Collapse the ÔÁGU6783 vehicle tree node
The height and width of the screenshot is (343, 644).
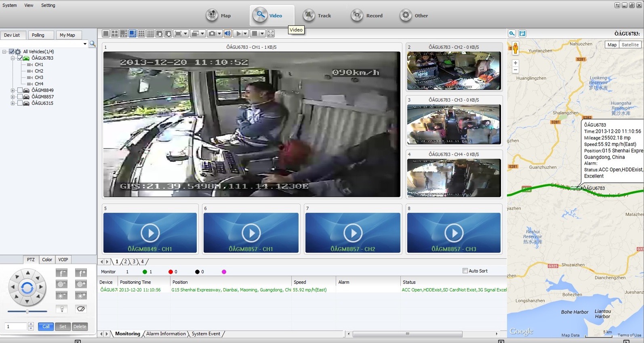click(x=13, y=58)
